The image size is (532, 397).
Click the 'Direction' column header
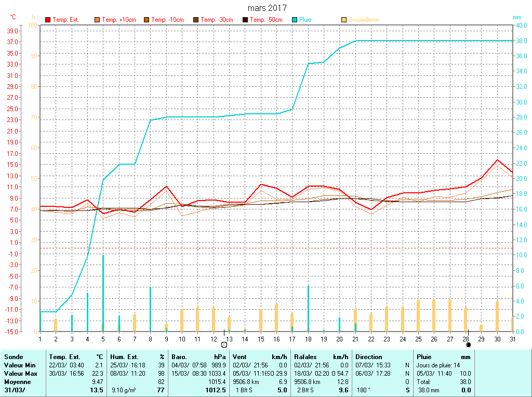tap(369, 357)
